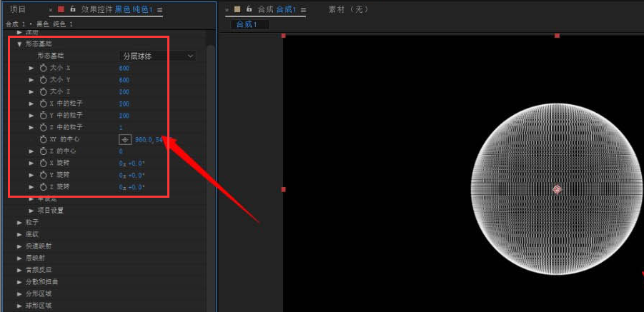
Task: Expand the 粒子 group
Action: (x=20, y=222)
